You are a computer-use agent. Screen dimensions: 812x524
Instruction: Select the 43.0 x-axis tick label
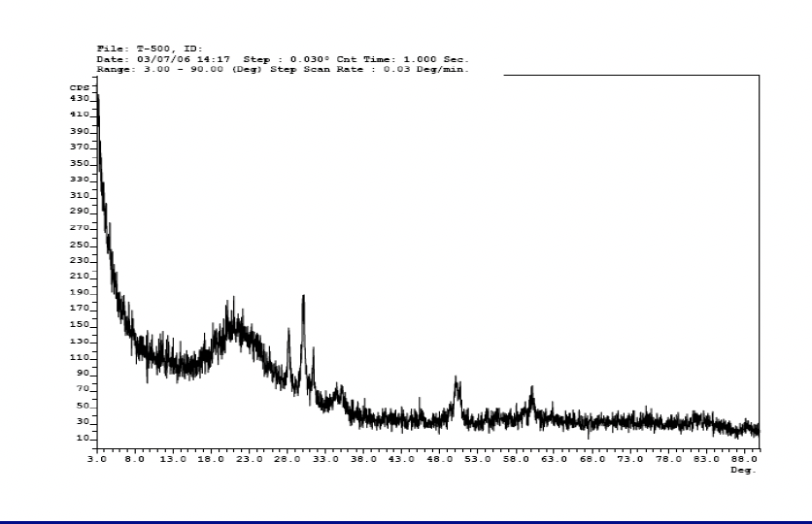pyautogui.click(x=401, y=459)
